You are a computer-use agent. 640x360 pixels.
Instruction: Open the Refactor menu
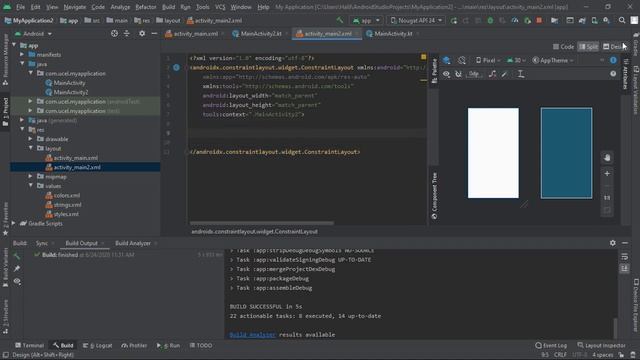pyautogui.click(x=146, y=7)
